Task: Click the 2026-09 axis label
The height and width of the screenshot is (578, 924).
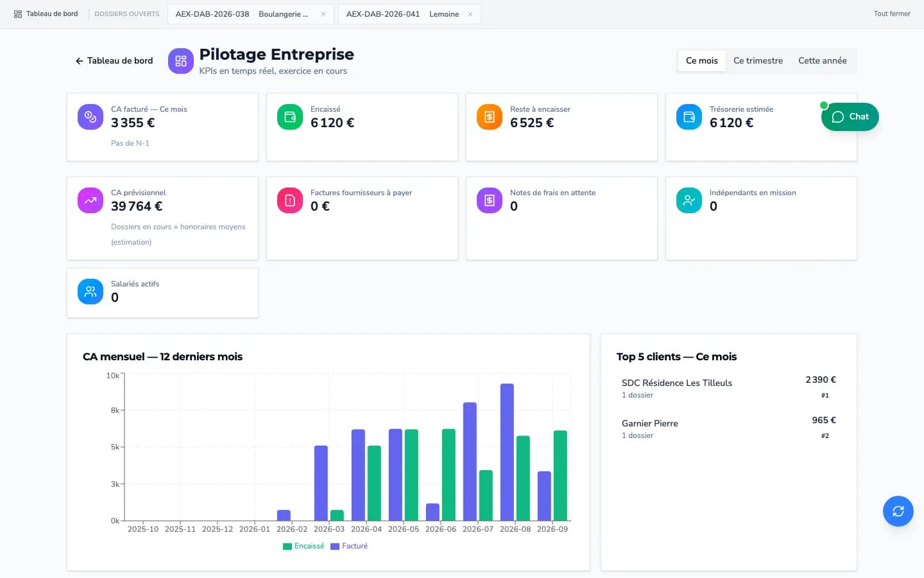Action: (552, 529)
